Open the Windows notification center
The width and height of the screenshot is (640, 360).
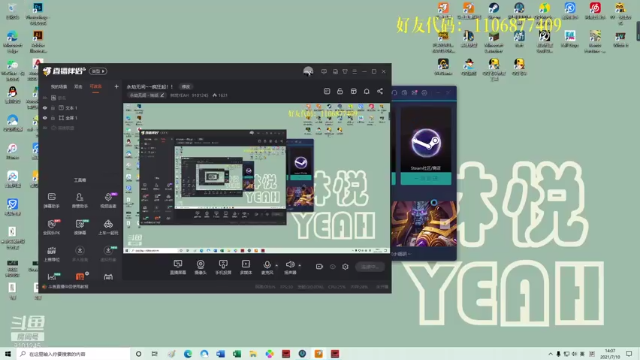(x=629, y=354)
